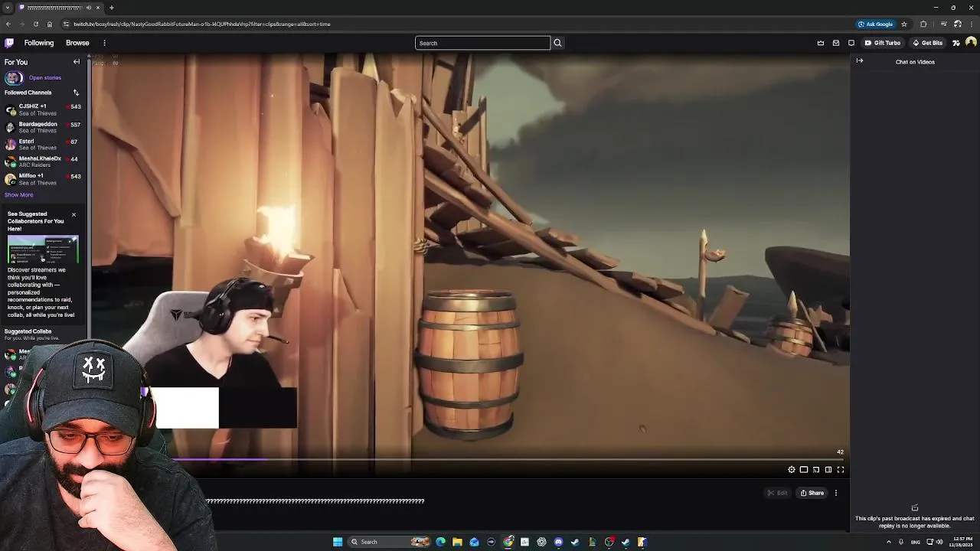This screenshot has width=980, height=551.
Task: Open the Twitch header more-options dots
Action: tap(104, 43)
